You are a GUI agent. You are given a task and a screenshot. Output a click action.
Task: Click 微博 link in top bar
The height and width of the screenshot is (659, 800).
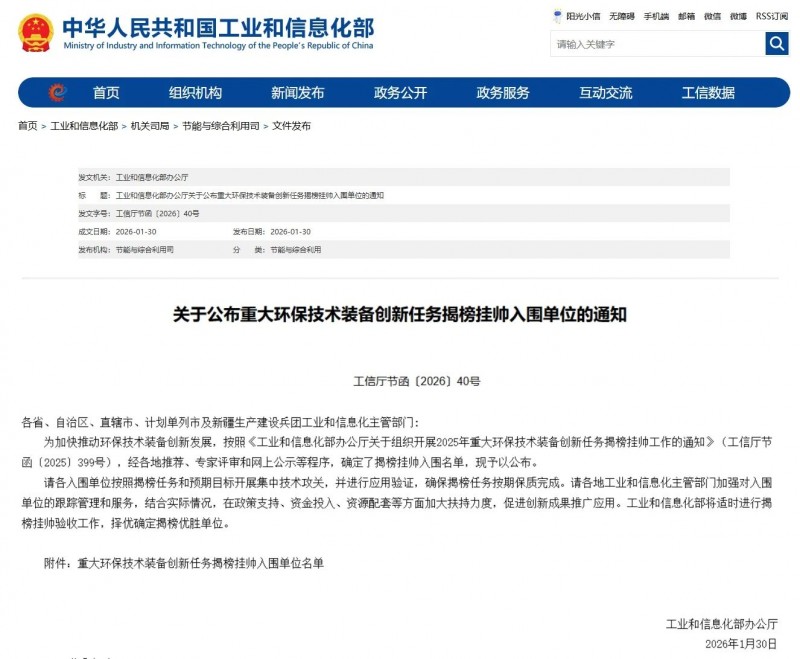point(738,17)
